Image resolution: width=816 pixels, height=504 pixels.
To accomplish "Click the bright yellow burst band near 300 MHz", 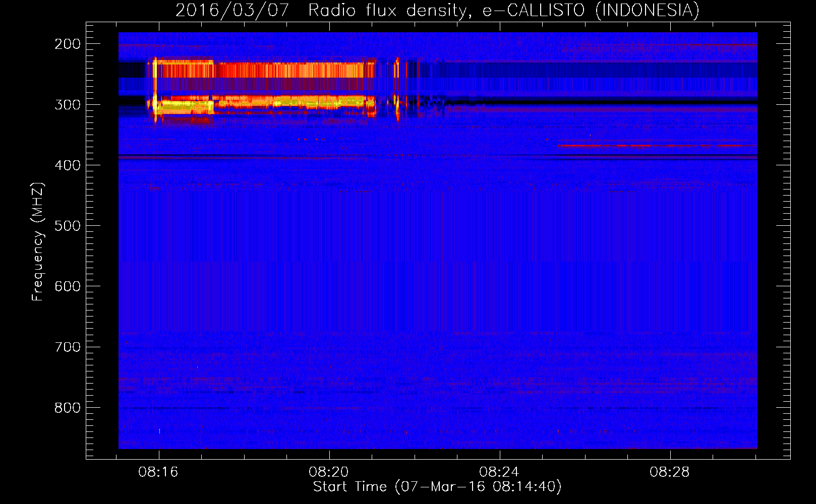I will click(262, 104).
